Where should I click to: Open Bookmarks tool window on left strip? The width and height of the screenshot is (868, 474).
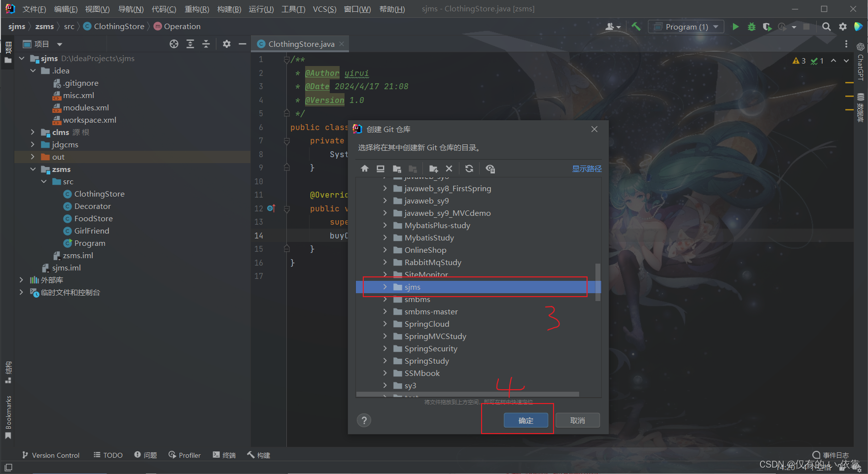tap(8, 417)
